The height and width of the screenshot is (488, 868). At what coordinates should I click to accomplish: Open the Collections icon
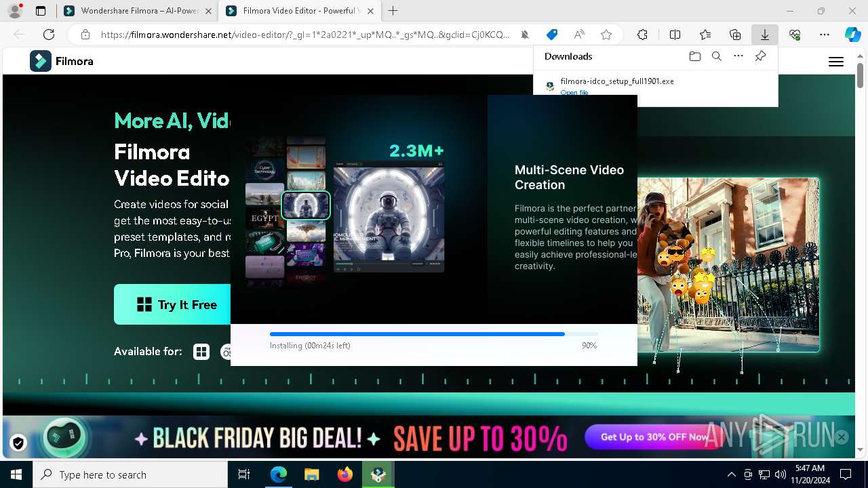pyautogui.click(x=735, y=35)
